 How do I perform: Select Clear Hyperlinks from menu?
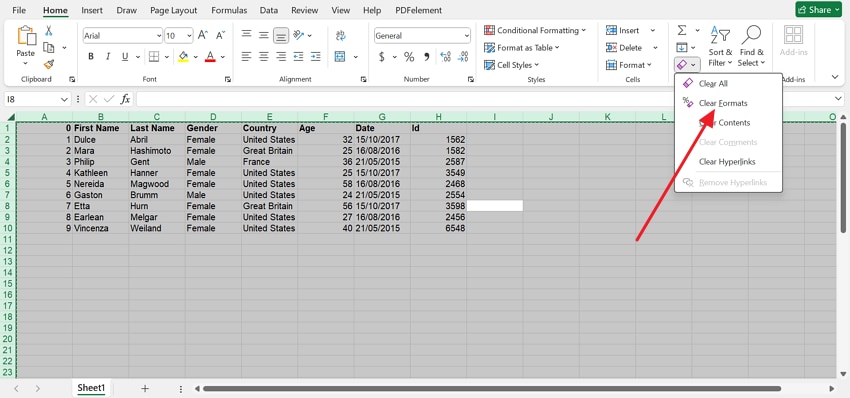click(728, 162)
